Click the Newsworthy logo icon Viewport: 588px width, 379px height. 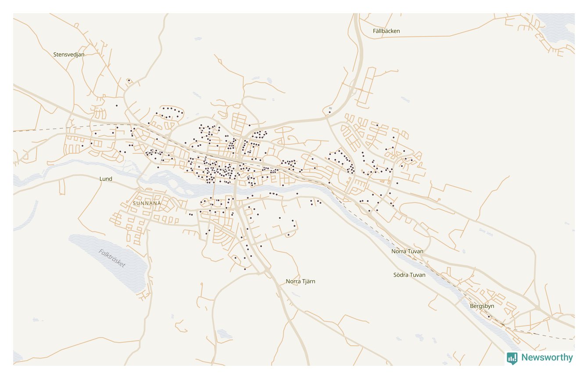click(512, 358)
